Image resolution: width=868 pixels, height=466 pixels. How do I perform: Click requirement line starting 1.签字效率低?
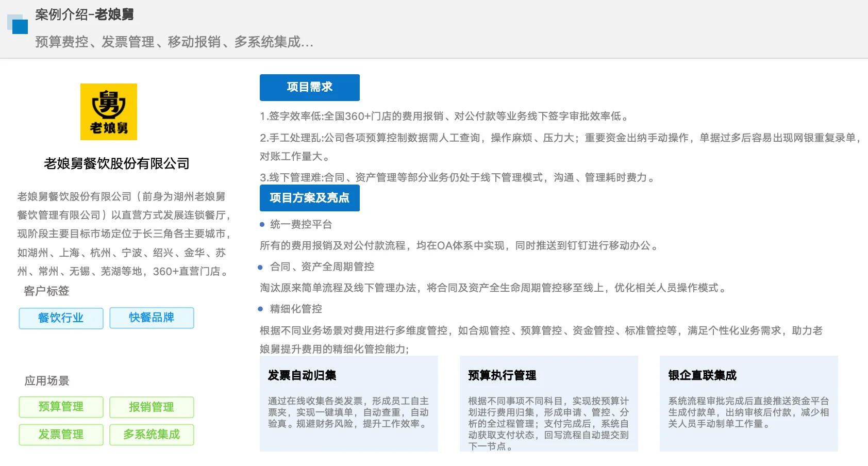point(445,116)
